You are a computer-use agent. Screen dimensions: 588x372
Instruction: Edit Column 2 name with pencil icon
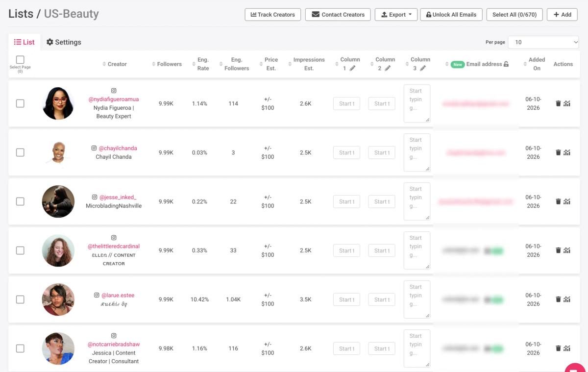pyautogui.click(x=388, y=69)
